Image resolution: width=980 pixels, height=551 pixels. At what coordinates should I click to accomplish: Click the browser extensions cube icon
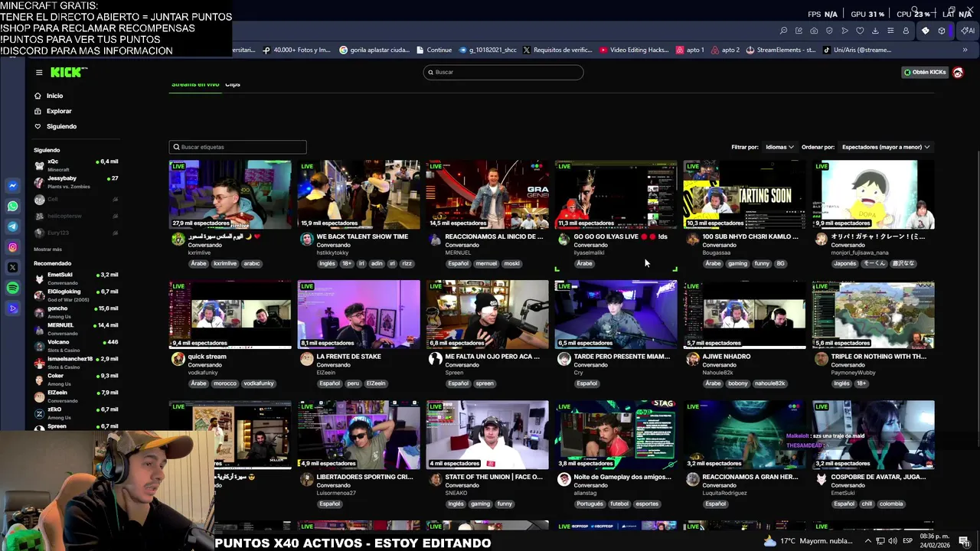click(x=942, y=31)
